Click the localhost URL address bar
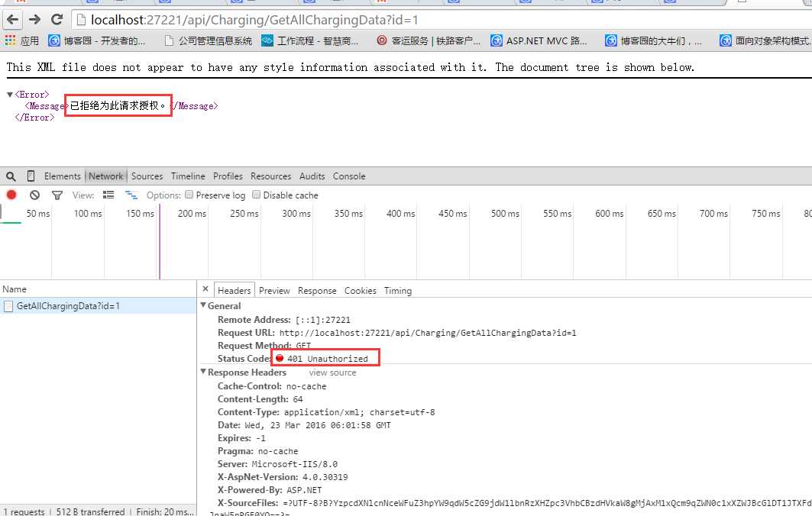The image size is (812, 516). pos(440,20)
